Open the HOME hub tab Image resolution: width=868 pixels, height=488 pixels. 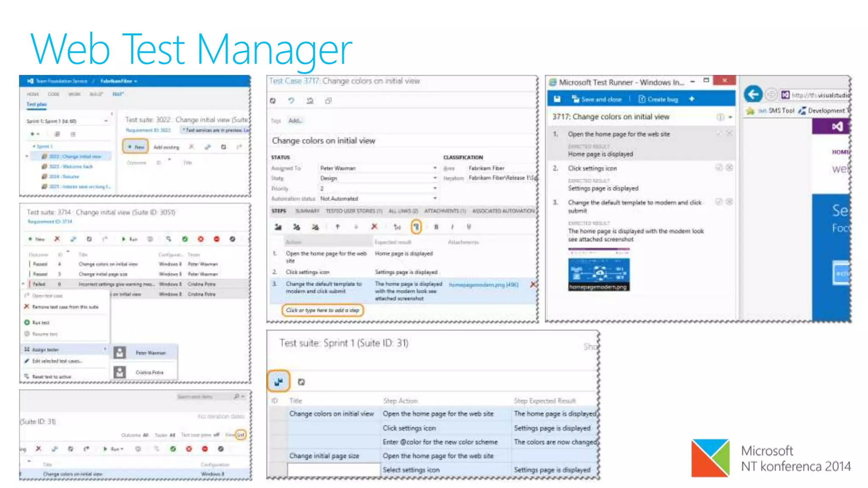(x=33, y=94)
